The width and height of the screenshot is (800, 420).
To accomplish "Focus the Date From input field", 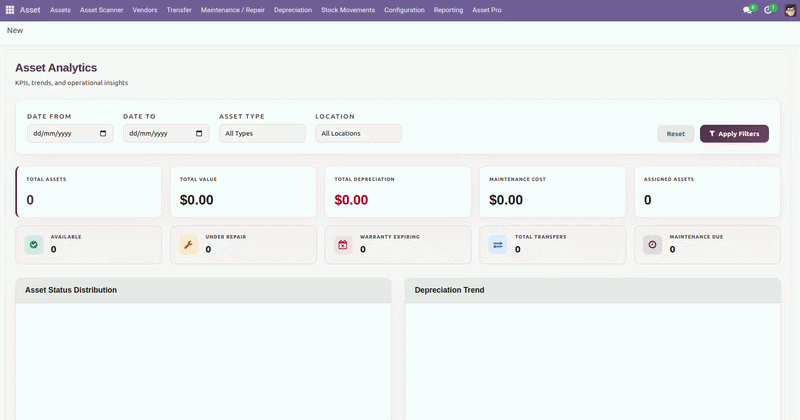I will [70, 134].
